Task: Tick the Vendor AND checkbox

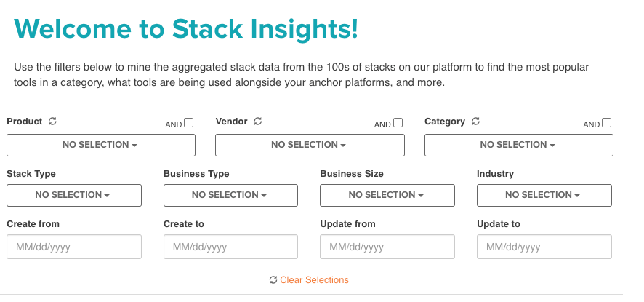Action: point(398,122)
